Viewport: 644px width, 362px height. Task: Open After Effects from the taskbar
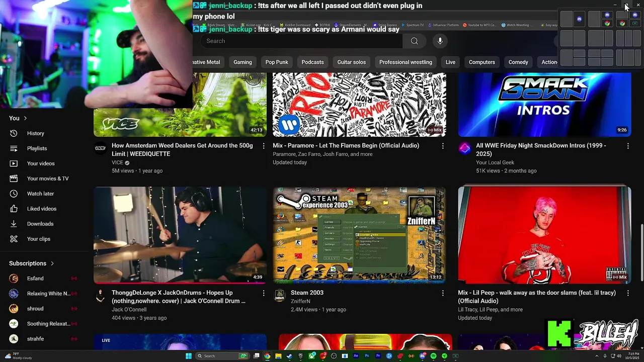pyautogui.click(x=356, y=356)
